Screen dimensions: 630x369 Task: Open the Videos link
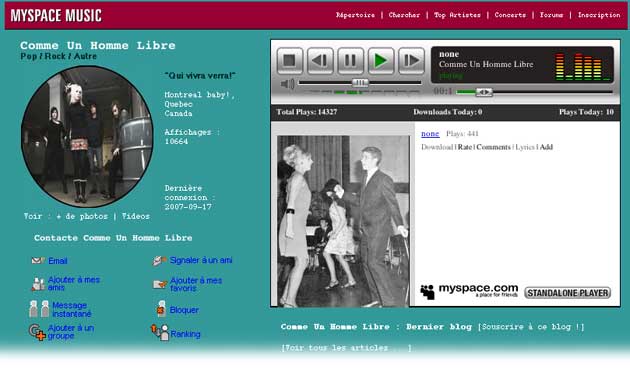pyautogui.click(x=136, y=216)
